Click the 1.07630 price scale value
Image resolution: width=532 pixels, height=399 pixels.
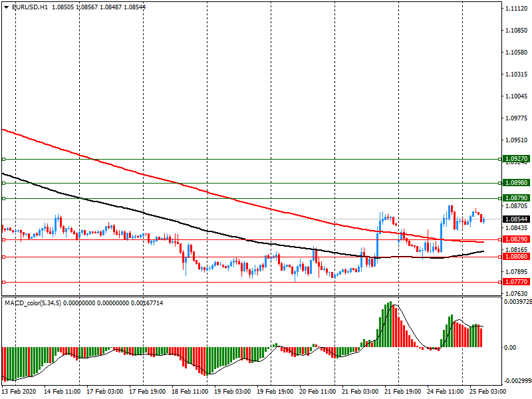pos(517,294)
